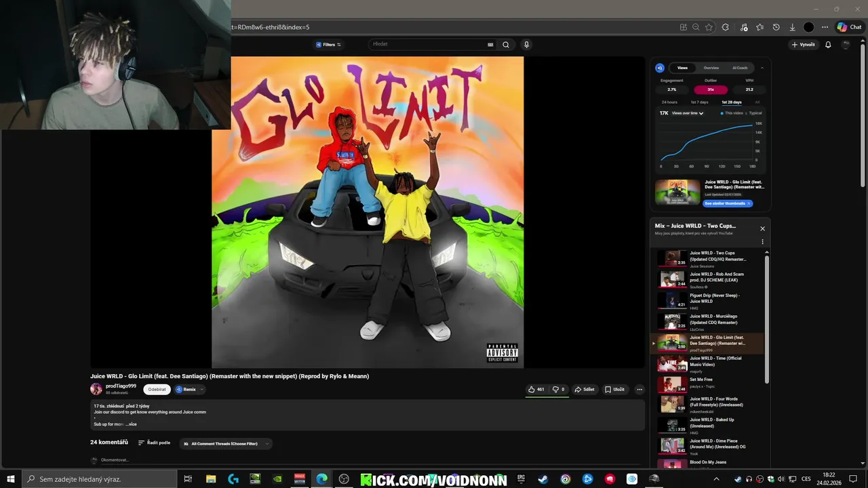Show hidden system tray icons chevron
This screenshot has height=488, width=868.
pyautogui.click(x=716, y=479)
